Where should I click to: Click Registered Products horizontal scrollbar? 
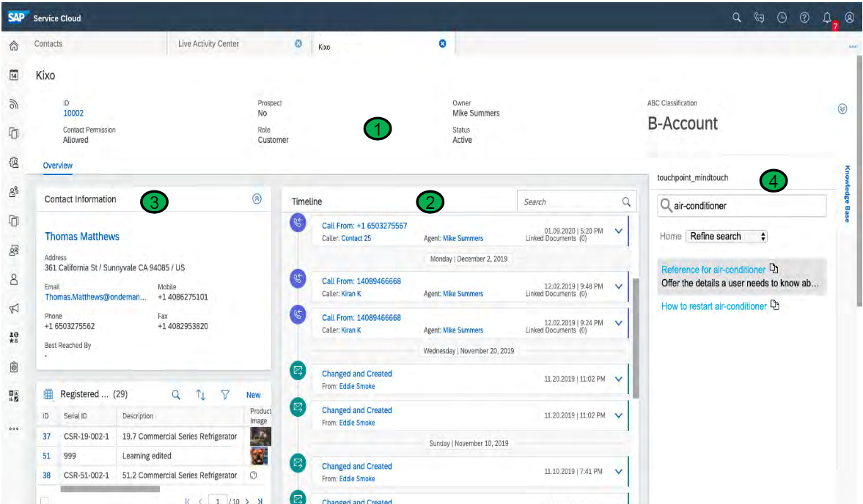[x=110, y=489]
